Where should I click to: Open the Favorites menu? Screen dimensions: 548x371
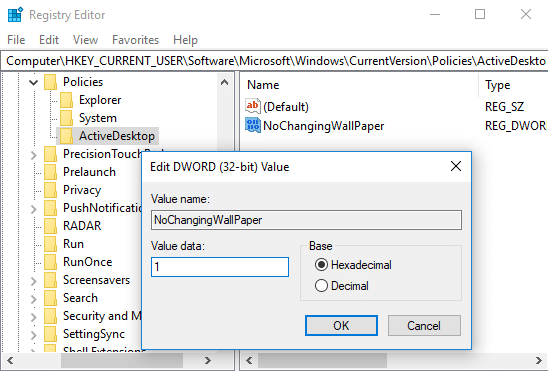pyautogui.click(x=135, y=40)
